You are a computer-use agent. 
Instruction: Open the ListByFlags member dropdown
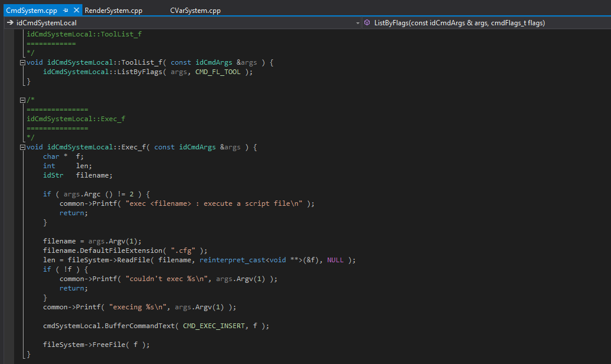(x=459, y=23)
